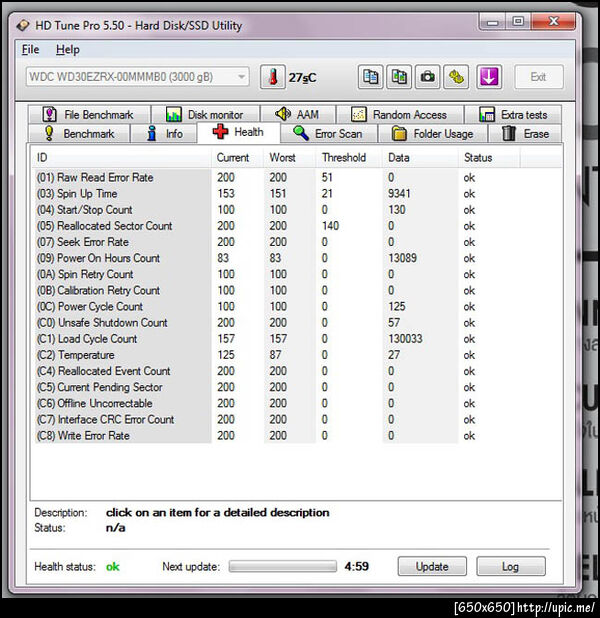600x618 pixels.
Task: Open the options gears icon
Action: (456, 77)
